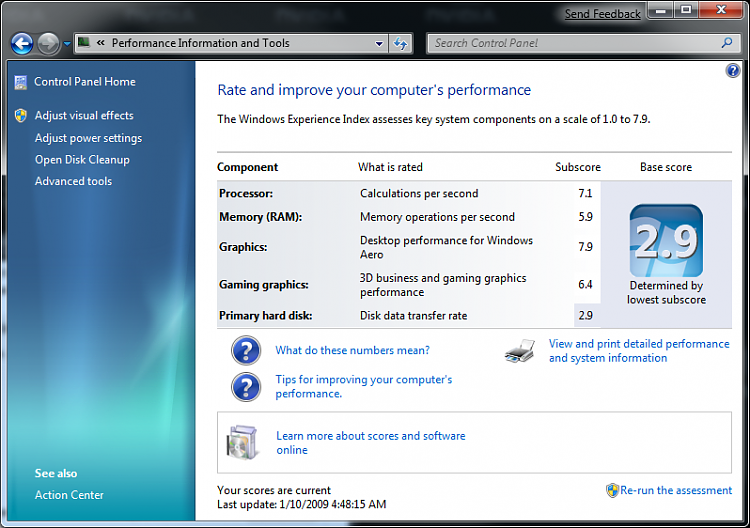Viewport: 750px width, 528px height.
Task: Click the Processor subscore 7.1
Action: (585, 193)
